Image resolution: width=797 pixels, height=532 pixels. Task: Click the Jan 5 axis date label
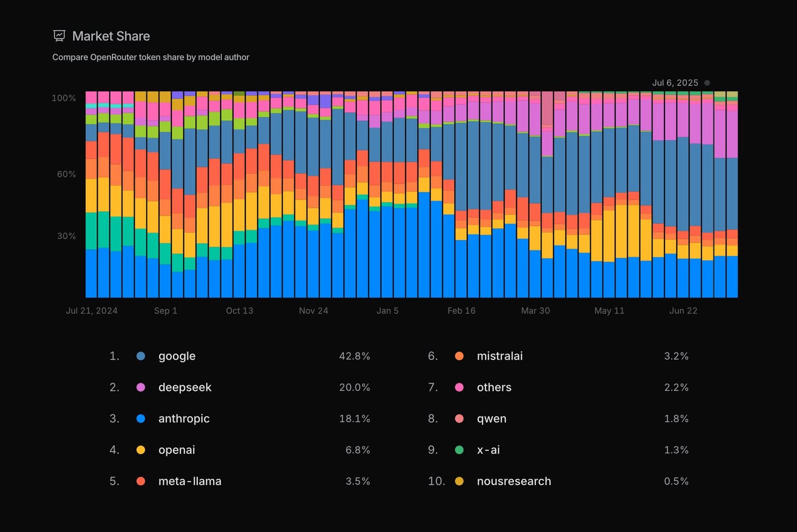(387, 311)
